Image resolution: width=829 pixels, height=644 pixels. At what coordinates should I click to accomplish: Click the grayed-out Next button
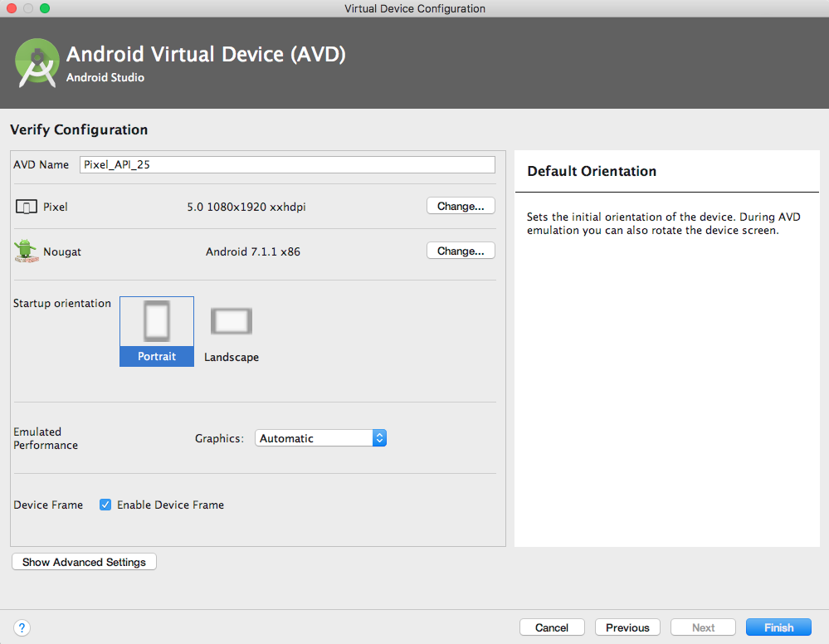703,627
